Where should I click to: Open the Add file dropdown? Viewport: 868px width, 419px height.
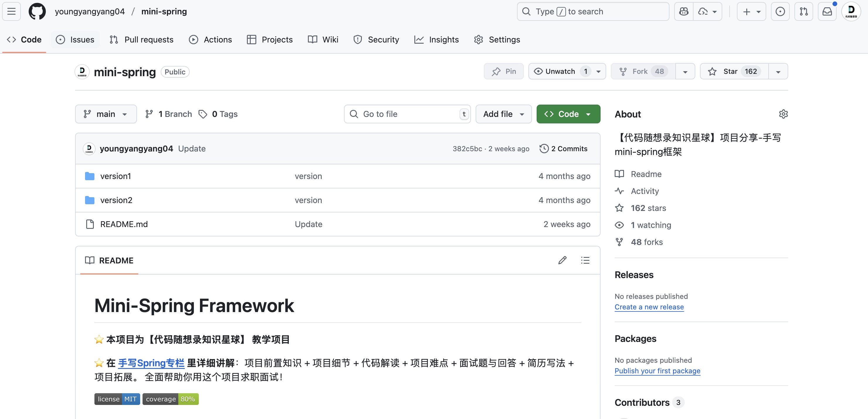point(503,114)
